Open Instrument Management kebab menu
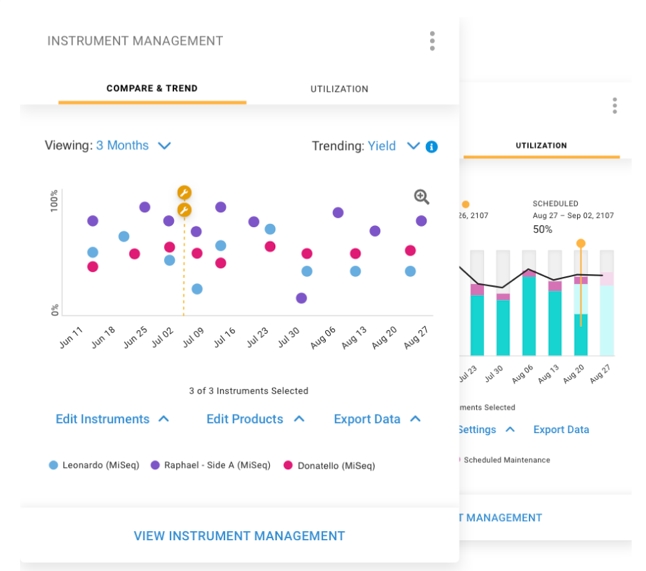Viewport: 646px width, 571px height. tap(432, 41)
